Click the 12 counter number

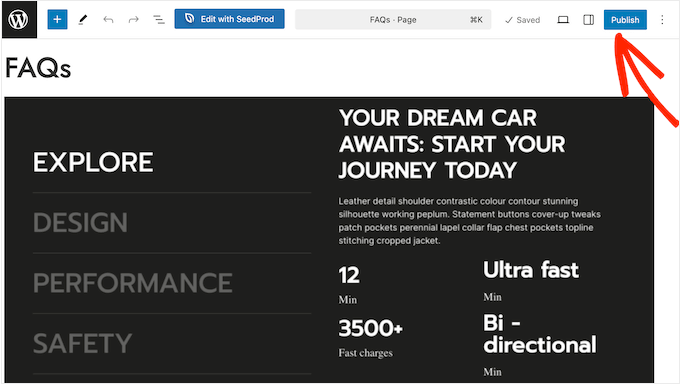tap(349, 276)
